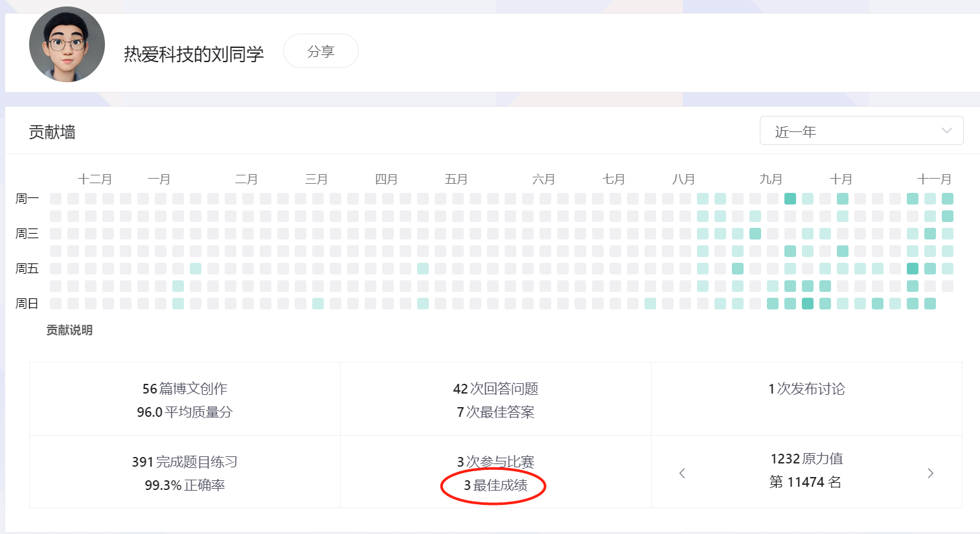
Task: Click the 九月 month label
Action: [x=771, y=179]
